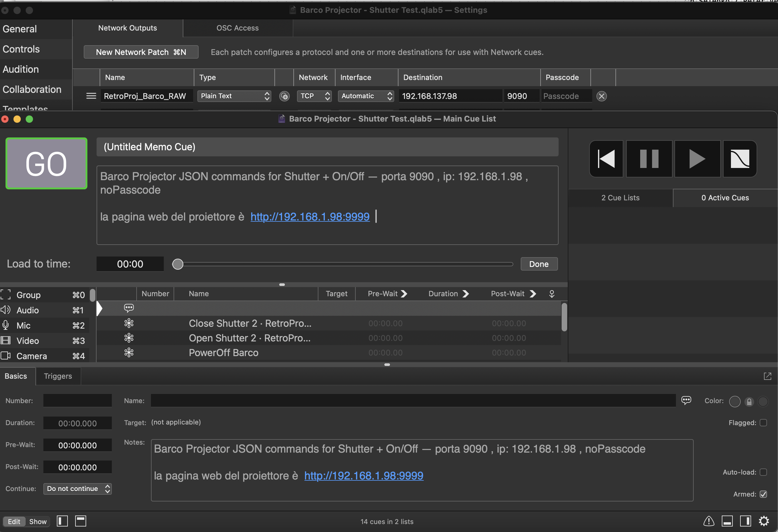
Task: Open the Basics inspector tab
Action: [x=16, y=376]
